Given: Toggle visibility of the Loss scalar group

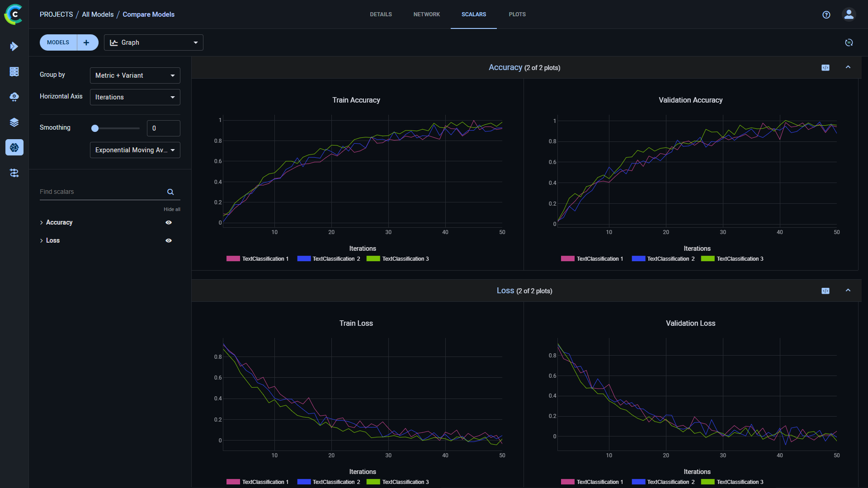Looking at the screenshot, I should point(169,240).
